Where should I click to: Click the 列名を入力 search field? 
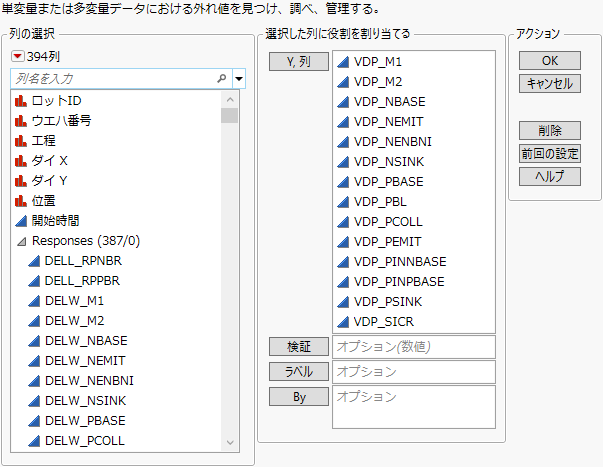pos(121,79)
